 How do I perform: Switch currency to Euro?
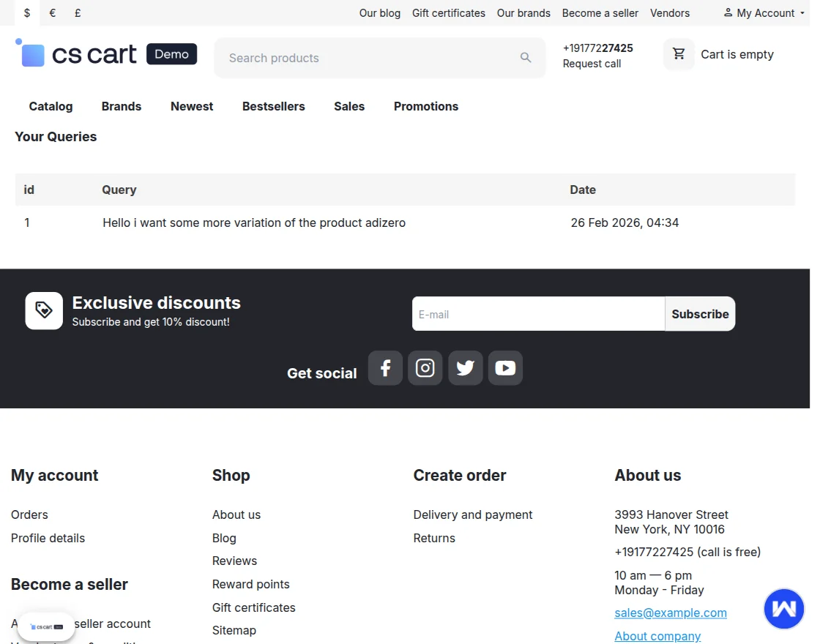(53, 13)
